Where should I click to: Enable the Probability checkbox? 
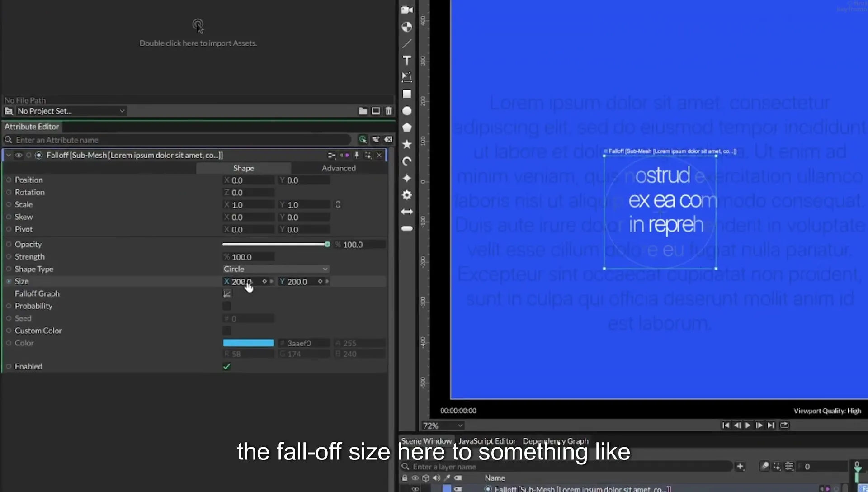point(227,306)
